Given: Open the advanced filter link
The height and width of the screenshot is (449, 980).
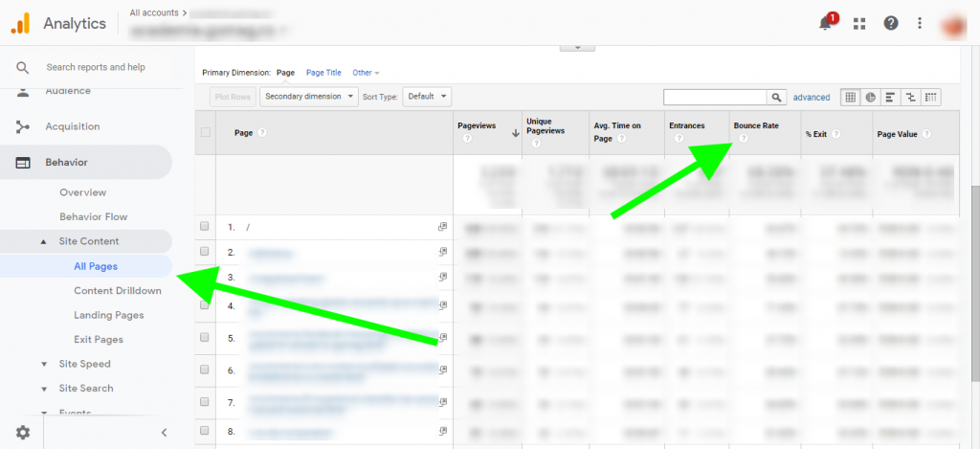Looking at the screenshot, I should pos(812,98).
